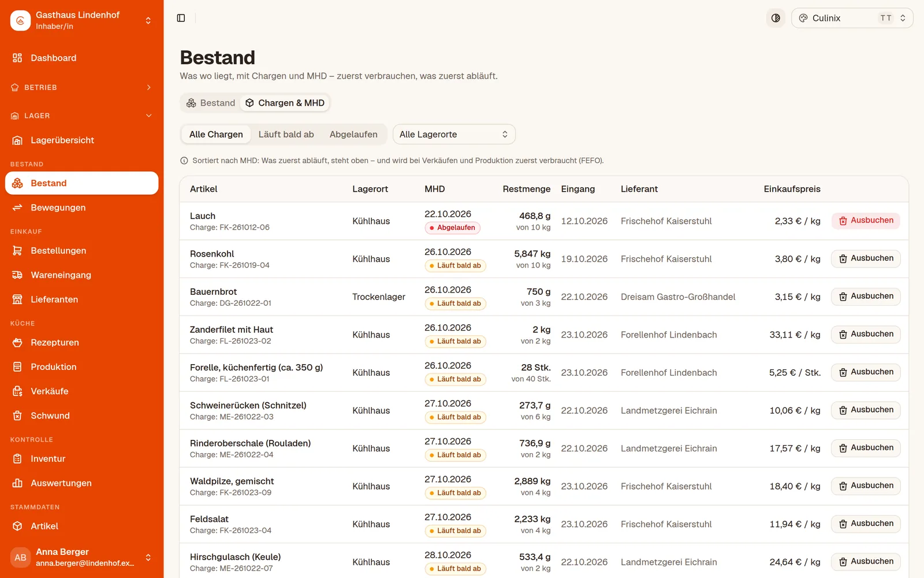This screenshot has height=578, width=924.
Task: Open the Culinix theme selector
Action: click(x=852, y=18)
